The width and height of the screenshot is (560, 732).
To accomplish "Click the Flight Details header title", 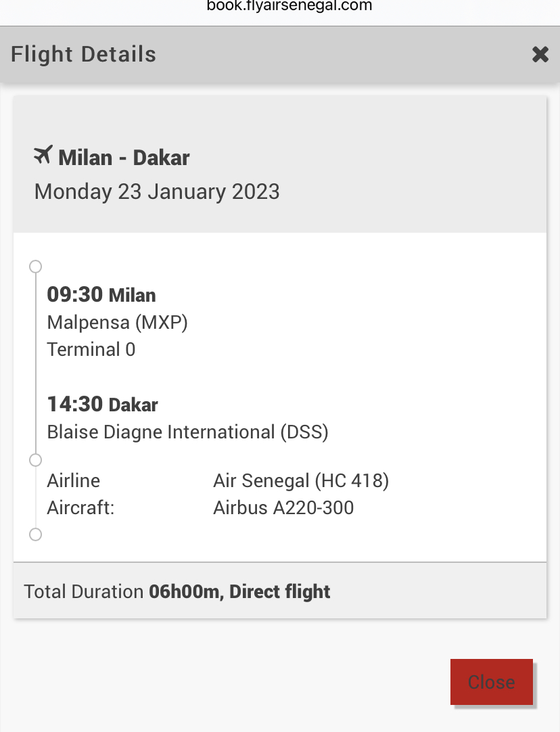I will [x=84, y=55].
